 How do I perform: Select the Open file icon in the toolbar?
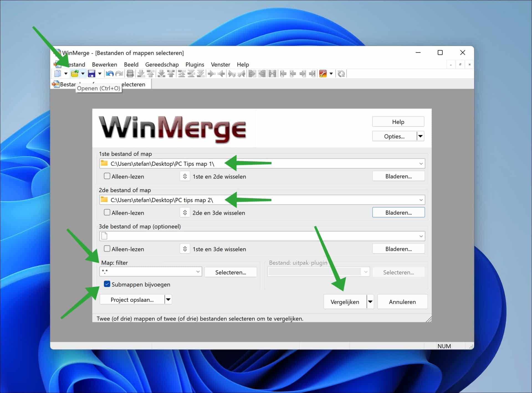pyautogui.click(x=75, y=73)
